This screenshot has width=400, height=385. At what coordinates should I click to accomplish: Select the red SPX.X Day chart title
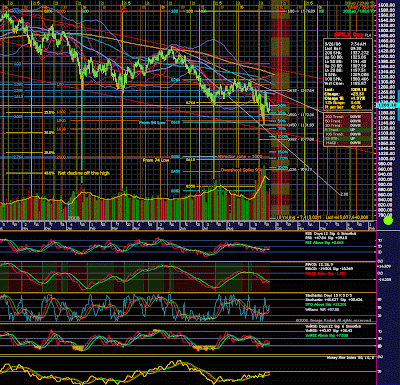pos(349,35)
